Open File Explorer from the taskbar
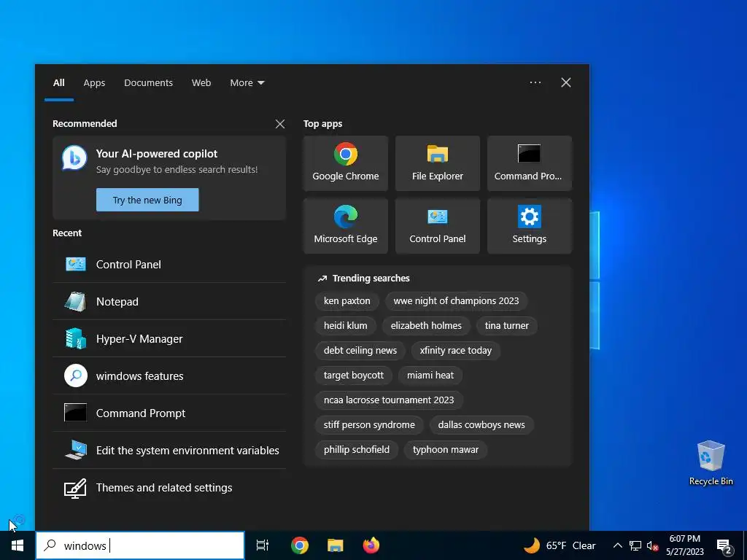747x560 pixels. tap(336, 545)
